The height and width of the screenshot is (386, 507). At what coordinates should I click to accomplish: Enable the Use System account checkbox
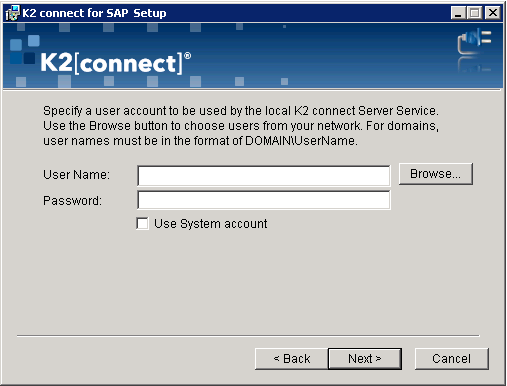pos(143,223)
